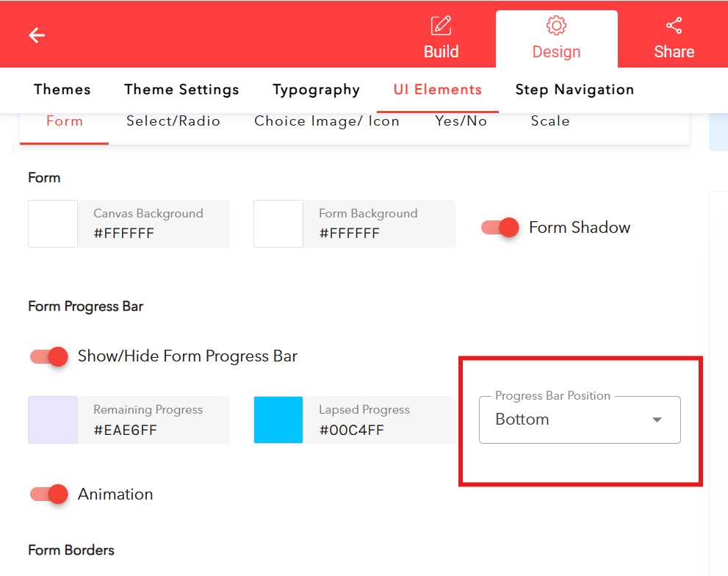
Task: Toggle the Form Shadow switch
Action: click(x=500, y=228)
